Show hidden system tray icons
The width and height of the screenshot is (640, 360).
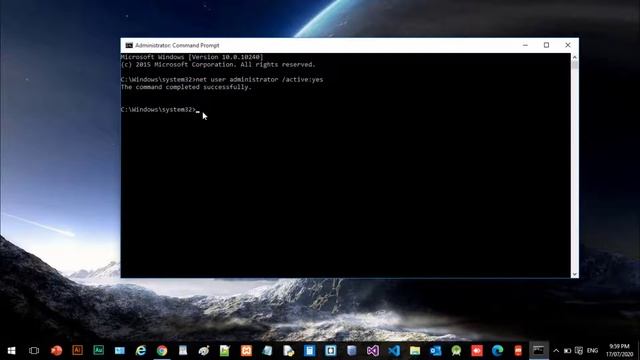(x=556, y=351)
